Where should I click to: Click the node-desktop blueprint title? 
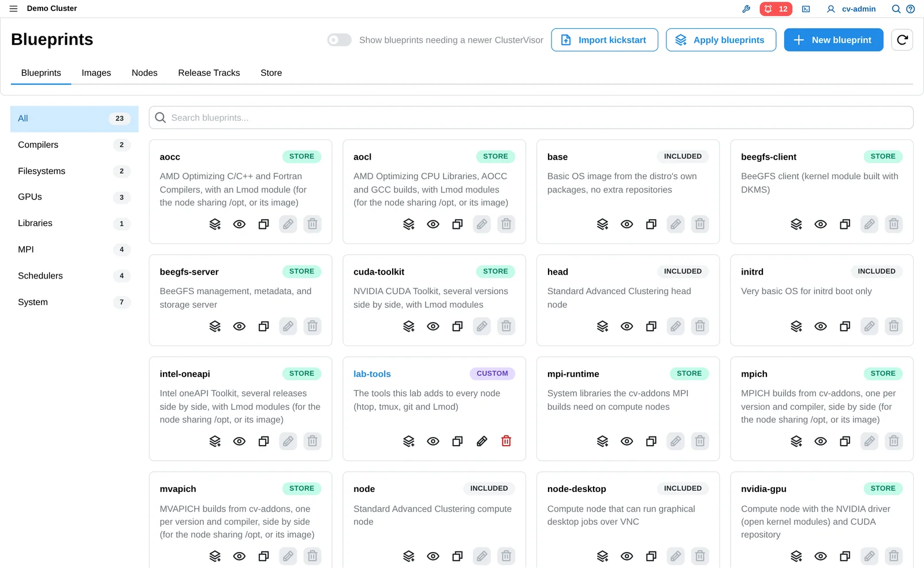tap(576, 489)
